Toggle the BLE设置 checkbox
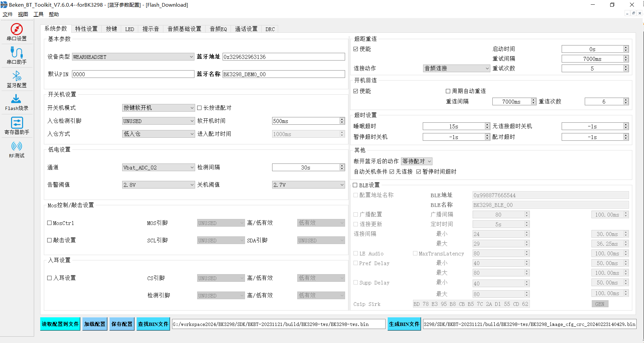Image resolution: width=644 pixels, height=343 pixels. click(x=355, y=185)
